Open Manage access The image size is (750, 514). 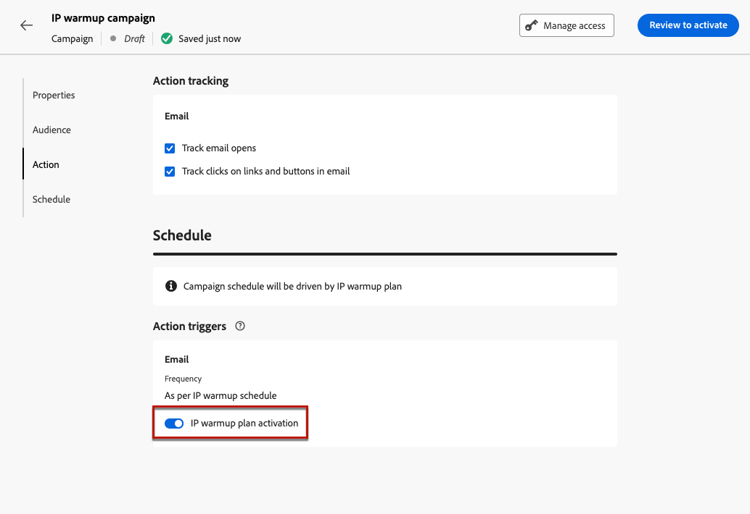pos(566,25)
